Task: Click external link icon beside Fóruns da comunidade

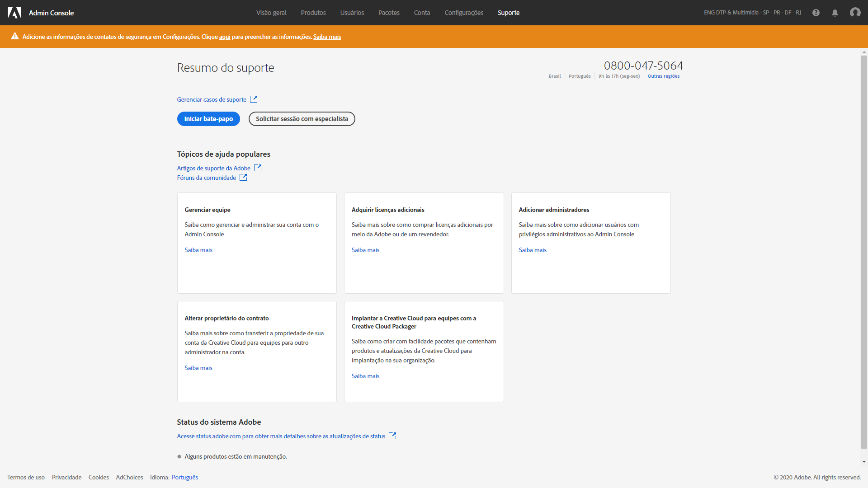Action: click(x=243, y=177)
